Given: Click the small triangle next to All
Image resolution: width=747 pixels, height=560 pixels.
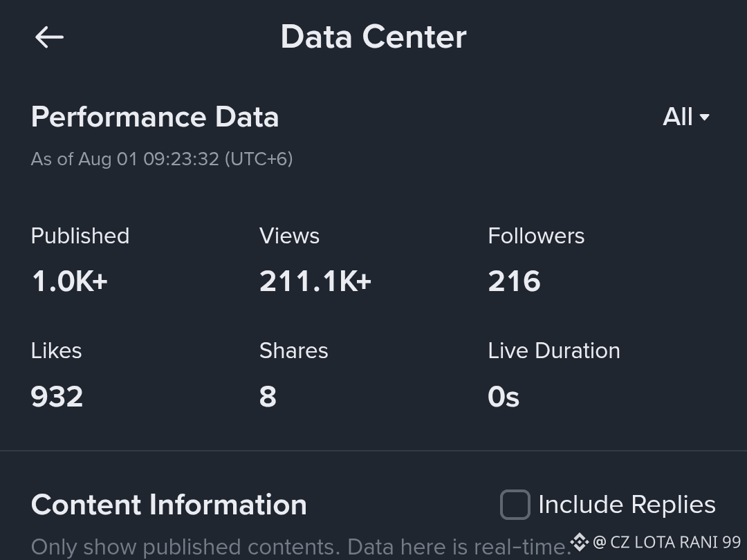Looking at the screenshot, I should coord(704,117).
